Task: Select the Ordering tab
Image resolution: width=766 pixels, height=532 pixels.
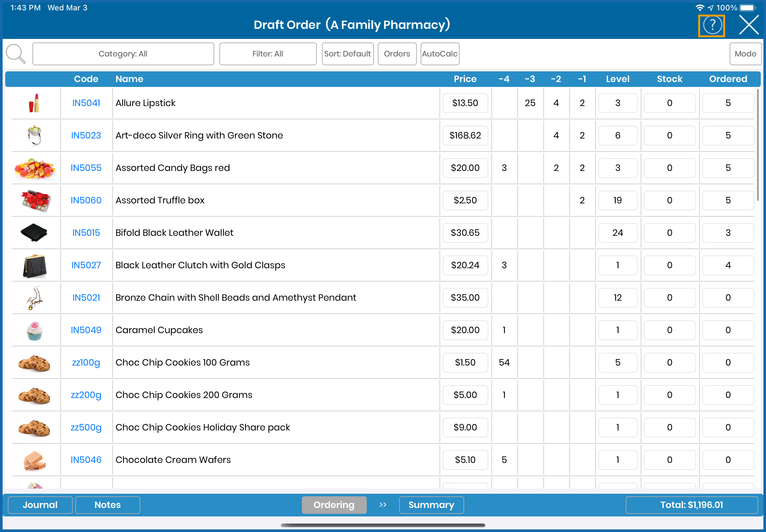Action: pos(334,505)
